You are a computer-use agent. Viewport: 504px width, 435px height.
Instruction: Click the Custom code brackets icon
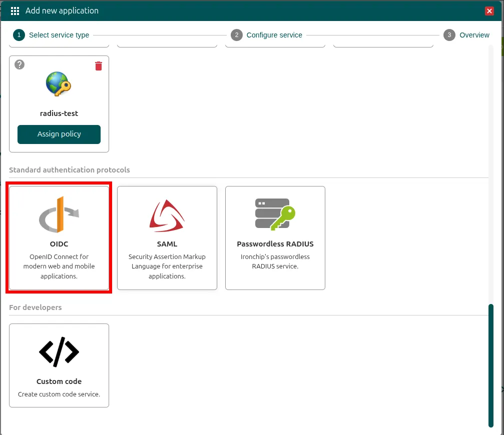(x=59, y=352)
